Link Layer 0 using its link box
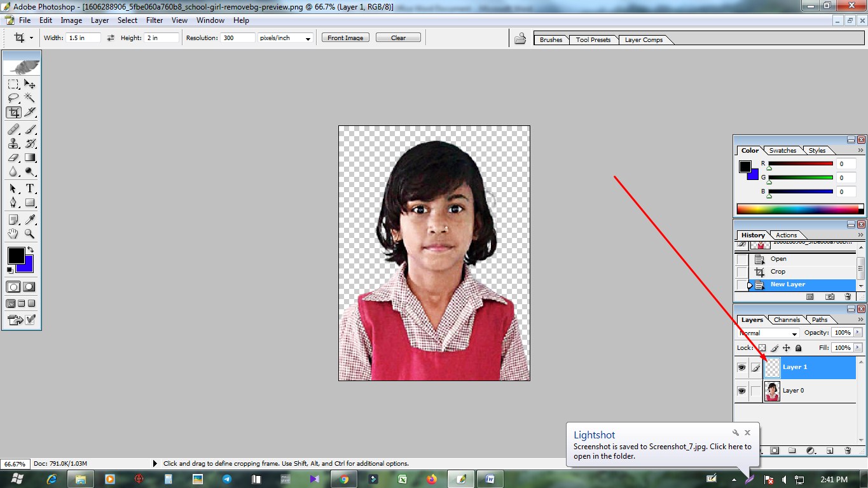The image size is (868, 488). [755, 391]
